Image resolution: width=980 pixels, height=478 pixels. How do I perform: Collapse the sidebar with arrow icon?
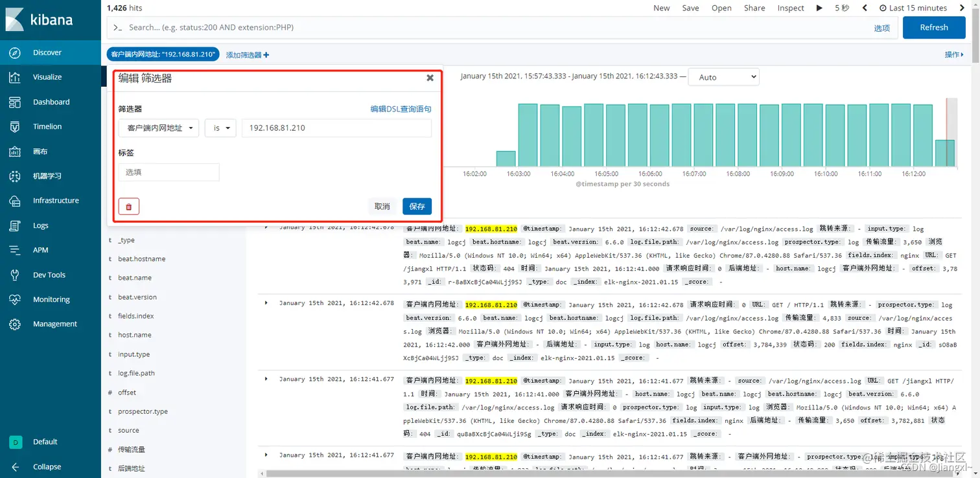[x=15, y=466]
